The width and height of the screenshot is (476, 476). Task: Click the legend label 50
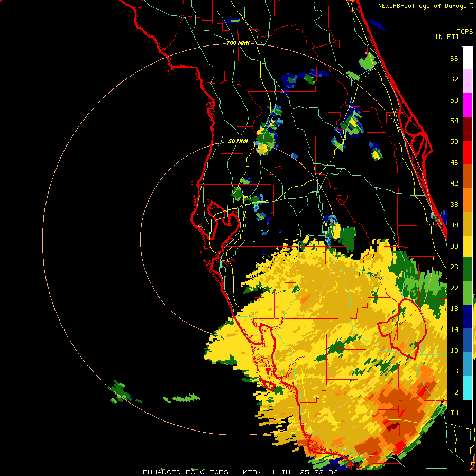[x=454, y=141]
